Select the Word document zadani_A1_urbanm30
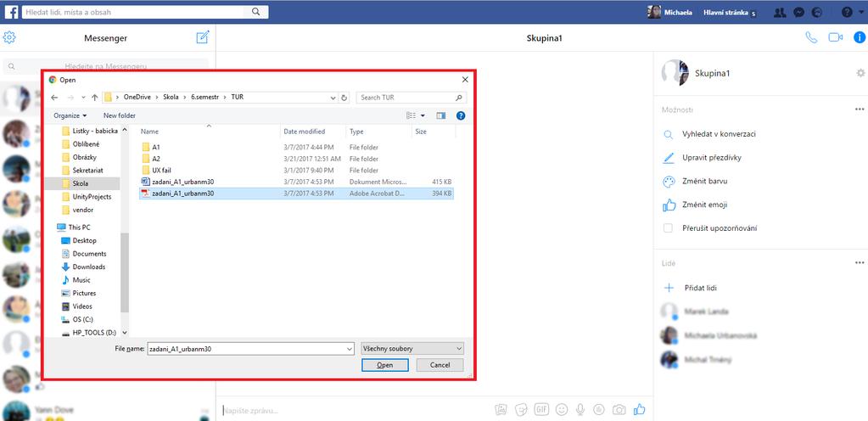Screen dimensions: 868x421 tap(297, 182)
